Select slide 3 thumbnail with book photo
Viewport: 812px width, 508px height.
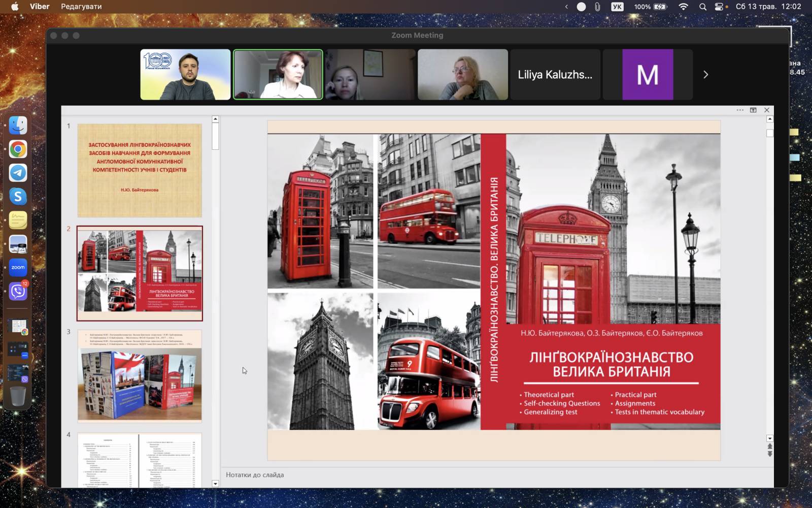pos(140,376)
